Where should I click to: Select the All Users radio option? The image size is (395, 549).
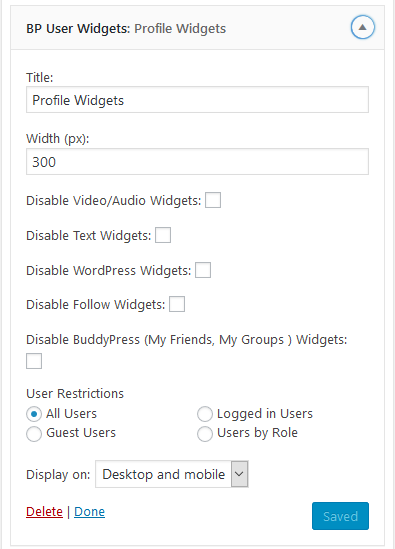point(34,414)
